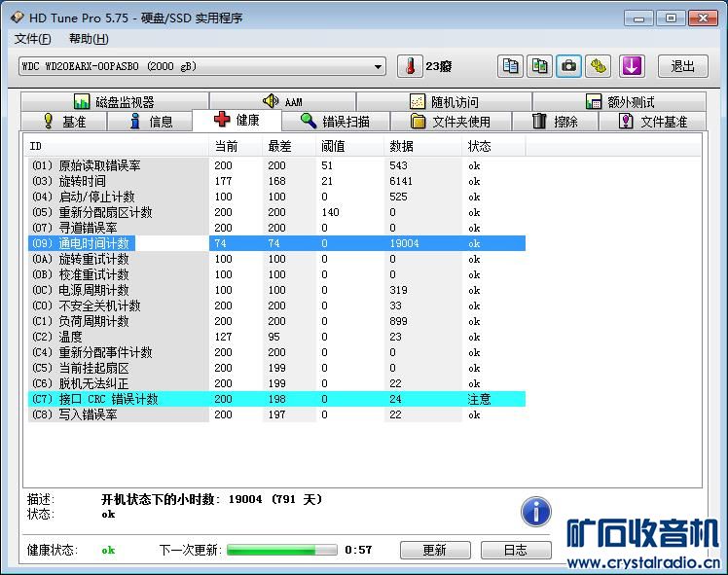The image size is (728, 575).
Task: Open the 帮助(H) menu
Action: click(x=89, y=39)
